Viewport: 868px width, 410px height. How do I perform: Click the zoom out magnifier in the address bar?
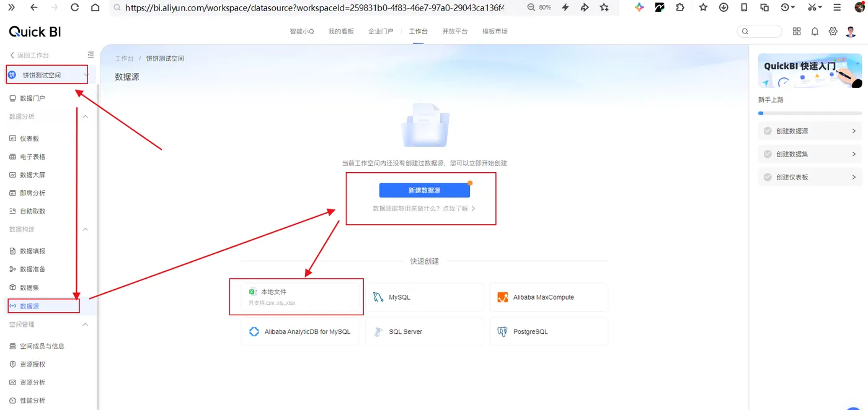531,7
